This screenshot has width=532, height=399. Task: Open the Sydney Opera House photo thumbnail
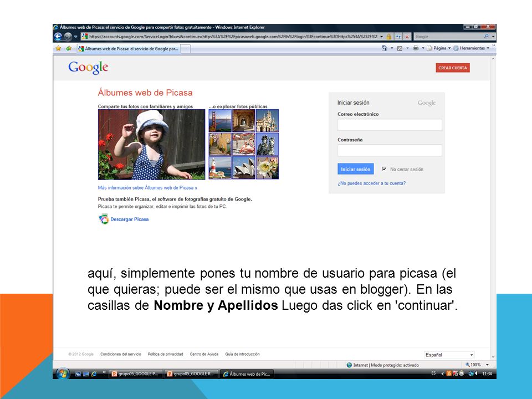click(x=244, y=167)
